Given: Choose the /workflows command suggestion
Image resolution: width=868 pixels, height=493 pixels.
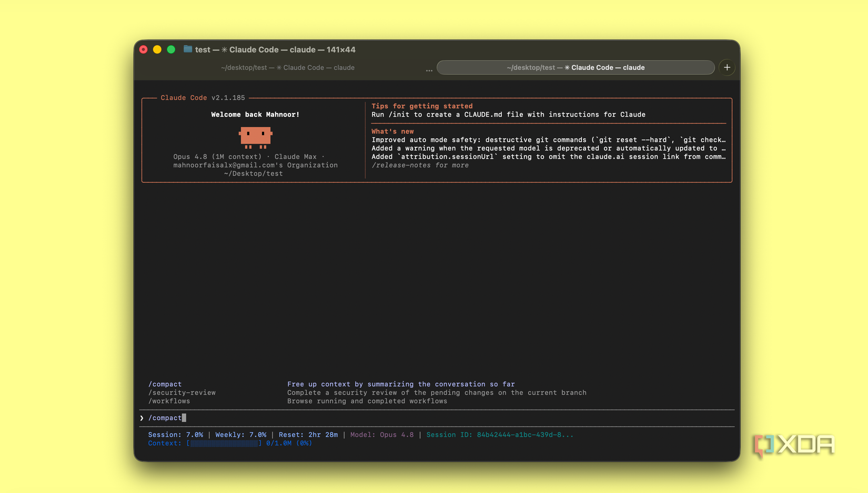Looking at the screenshot, I should coord(169,401).
